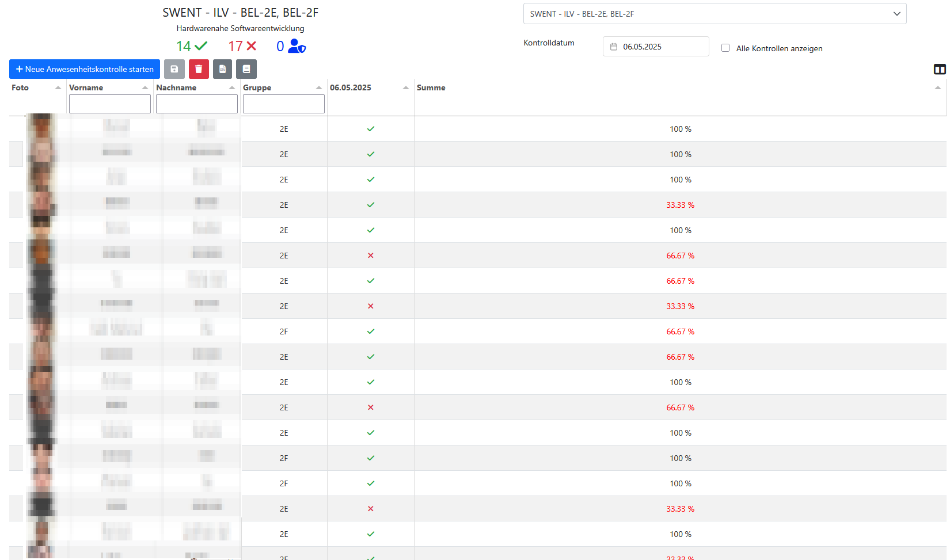Click the Gruppe filter input field
Image resolution: width=950 pixels, height=560 pixels.
pos(283,104)
